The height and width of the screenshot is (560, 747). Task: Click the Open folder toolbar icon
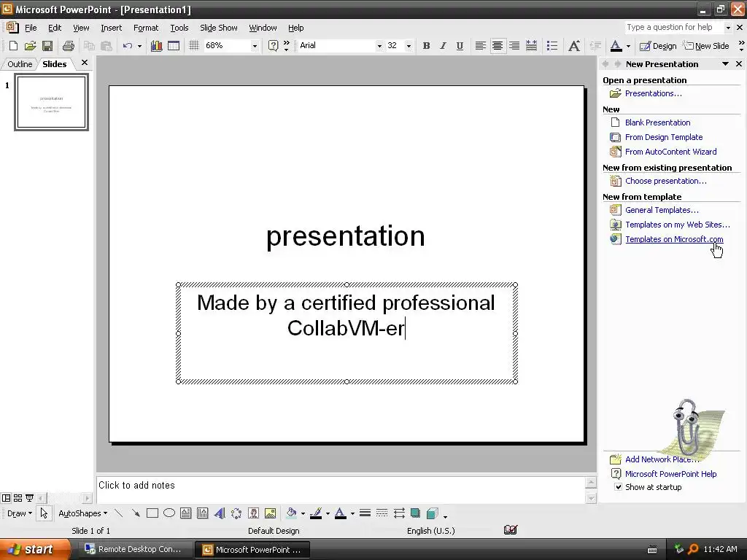tap(30, 46)
